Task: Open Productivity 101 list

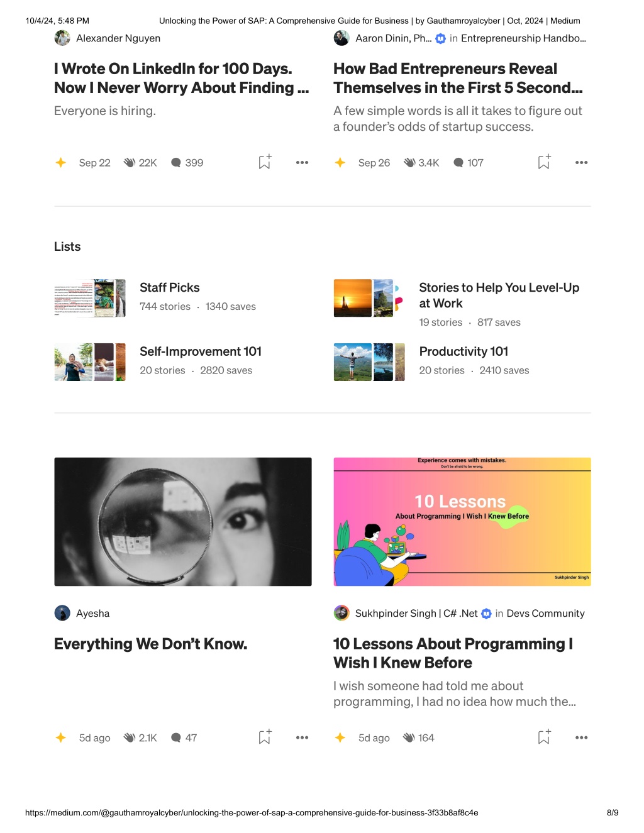Action: click(464, 351)
